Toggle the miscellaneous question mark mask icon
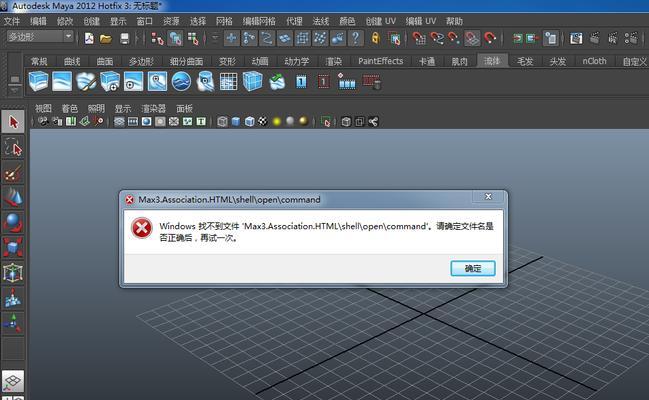 pyautogui.click(x=356, y=39)
